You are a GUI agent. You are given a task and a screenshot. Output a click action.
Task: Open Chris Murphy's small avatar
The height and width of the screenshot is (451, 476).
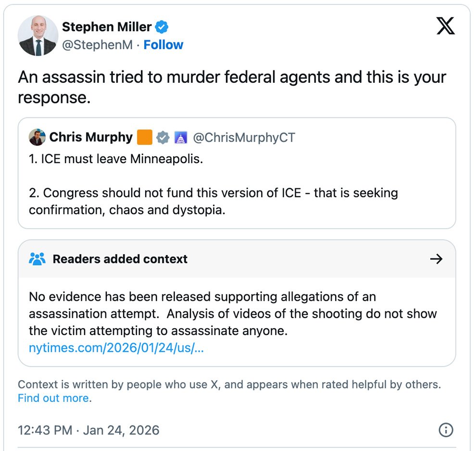pyautogui.click(x=37, y=138)
